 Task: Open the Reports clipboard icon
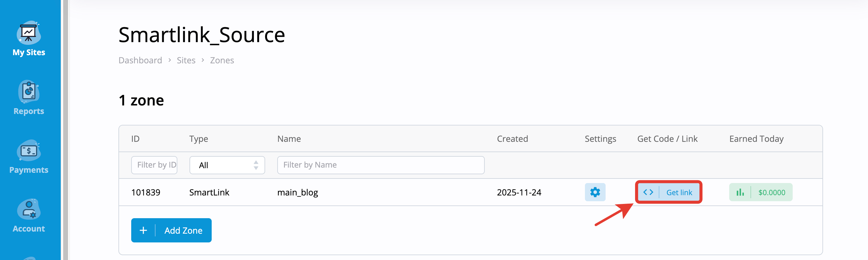pos(29,92)
